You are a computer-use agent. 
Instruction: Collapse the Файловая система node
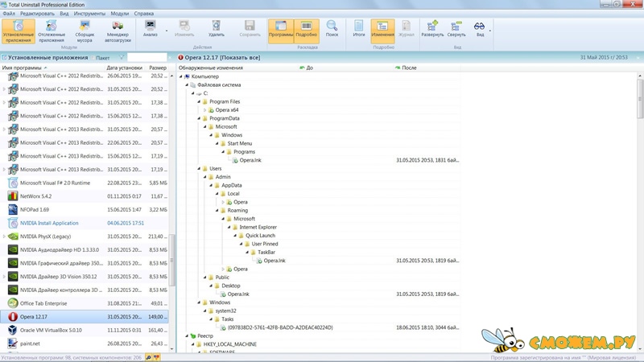coord(187,85)
